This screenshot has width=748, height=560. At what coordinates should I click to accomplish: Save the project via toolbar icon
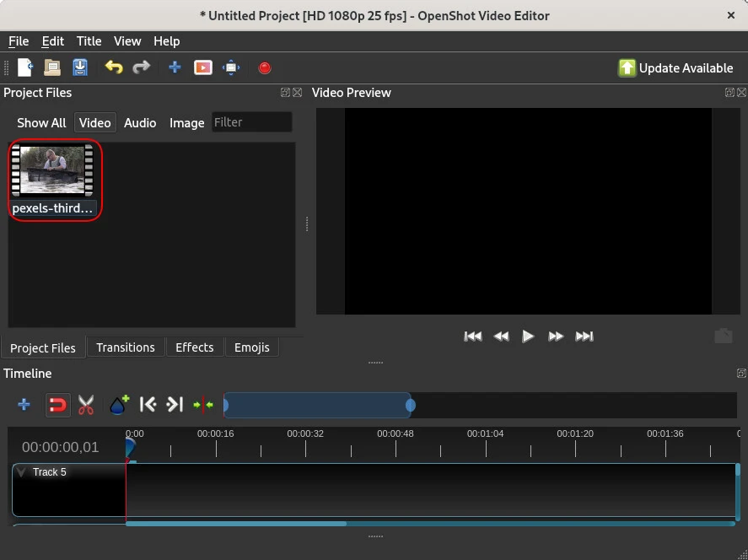click(x=80, y=67)
